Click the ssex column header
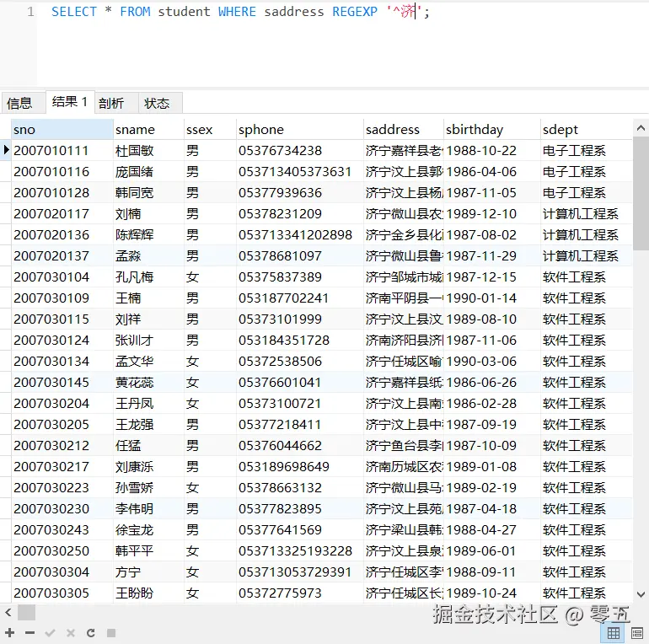 [x=210, y=130]
